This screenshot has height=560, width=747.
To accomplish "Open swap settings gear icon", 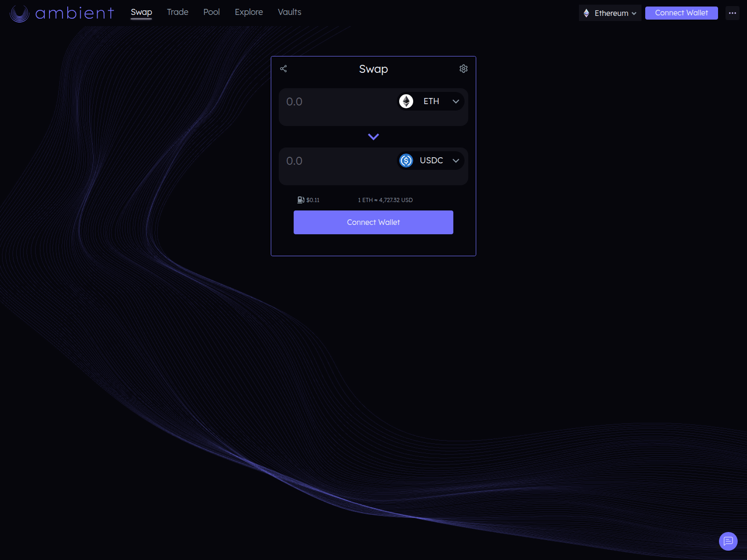I will pos(463,69).
